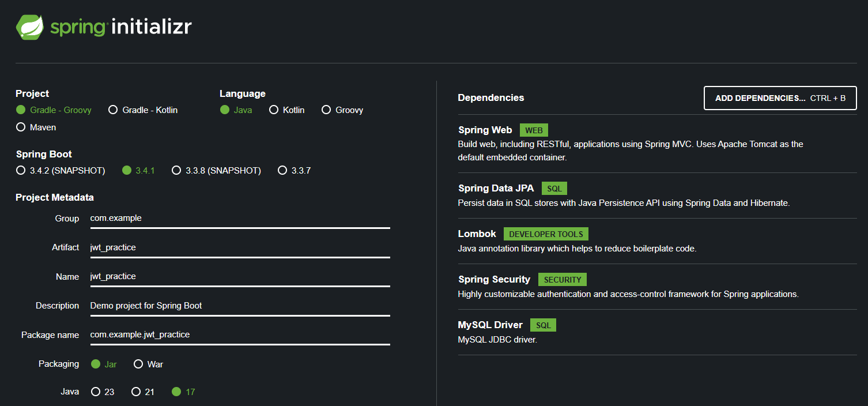This screenshot has height=406, width=868.
Task: Click the Project Metadata heading
Action: point(55,197)
